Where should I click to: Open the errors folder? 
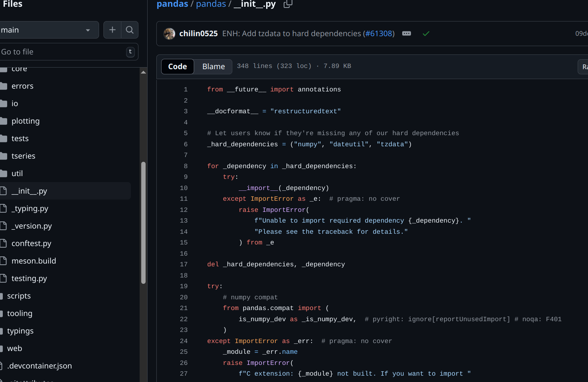pyautogui.click(x=22, y=86)
